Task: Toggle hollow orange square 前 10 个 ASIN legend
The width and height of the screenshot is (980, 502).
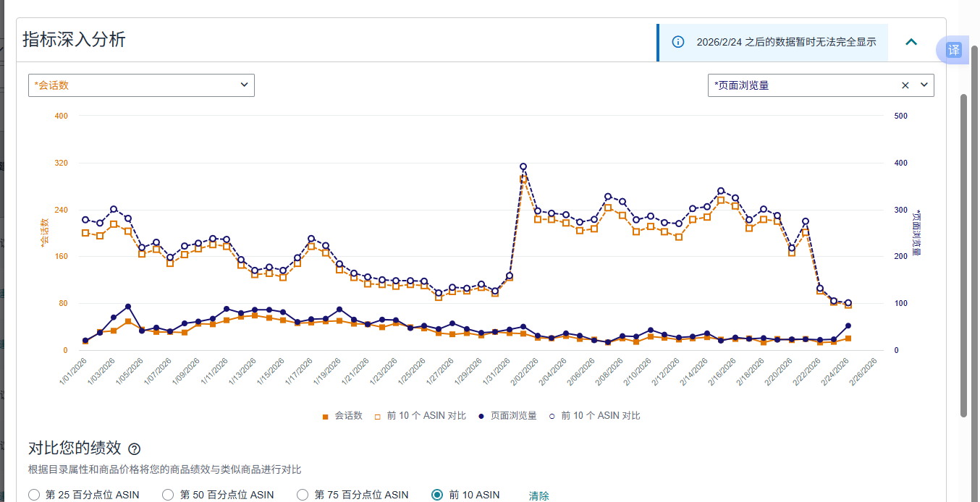Action: tap(419, 416)
